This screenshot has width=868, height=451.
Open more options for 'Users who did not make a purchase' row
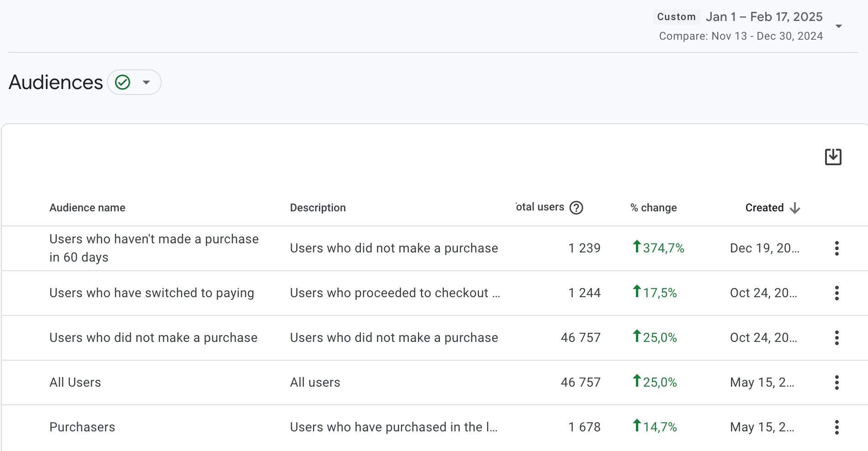pyautogui.click(x=836, y=338)
